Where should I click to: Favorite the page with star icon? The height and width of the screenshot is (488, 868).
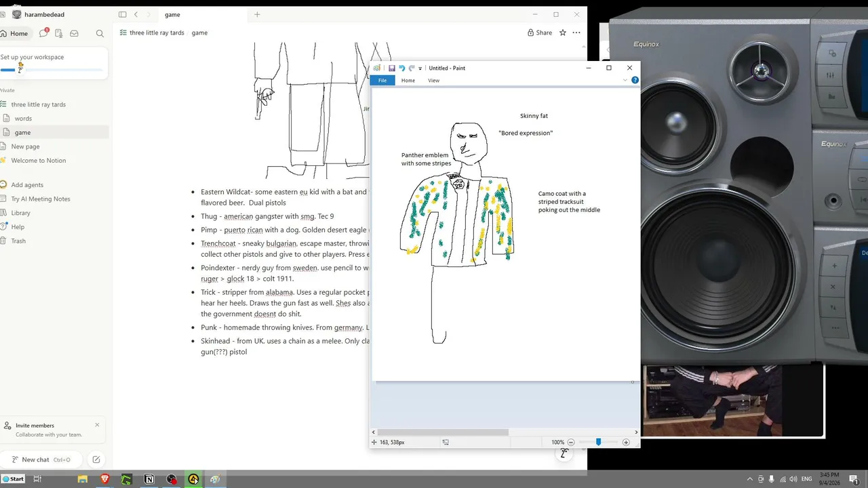562,33
